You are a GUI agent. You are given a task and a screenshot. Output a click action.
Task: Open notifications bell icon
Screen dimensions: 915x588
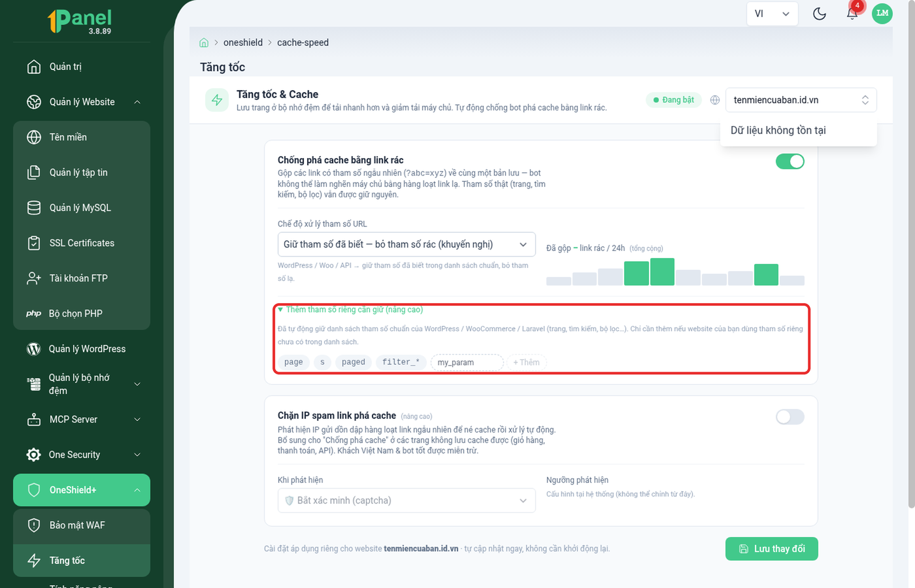pyautogui.click(x=852, y=13)
